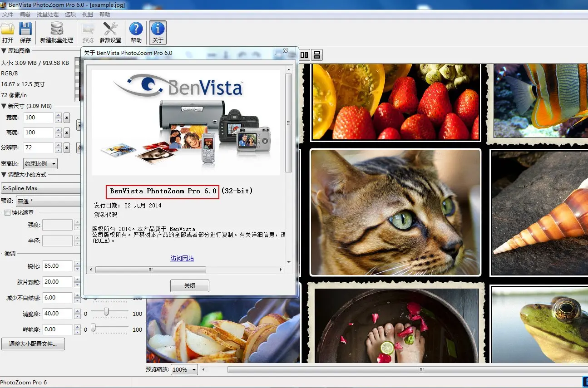Open the 选项 menu
This screenshot has height=388, width=588.
[x=70, y=15]
